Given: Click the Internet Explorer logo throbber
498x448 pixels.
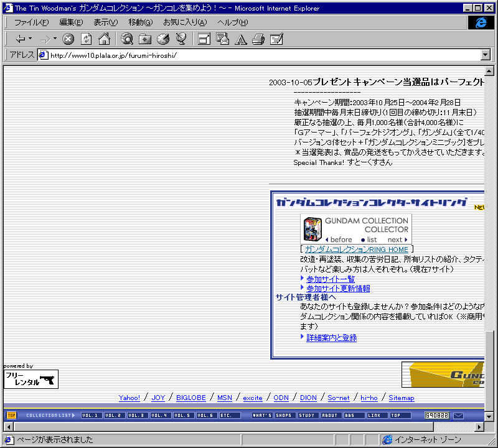Looking at the screenshot, I should click(x=481, y=22).
